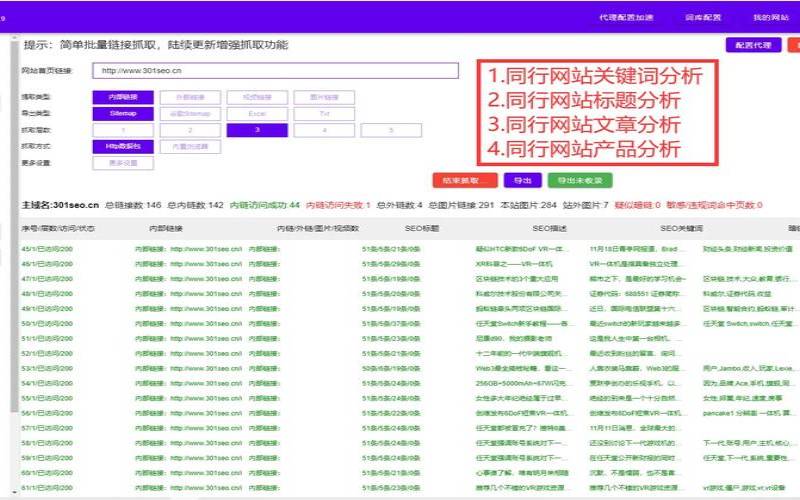Screen dimensions: 800x500
Task: Click the 本站图片 284 statistic
Action: click(529, 205)
